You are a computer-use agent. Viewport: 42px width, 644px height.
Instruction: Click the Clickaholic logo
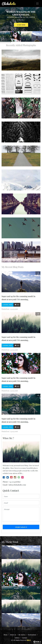[9, 4]
